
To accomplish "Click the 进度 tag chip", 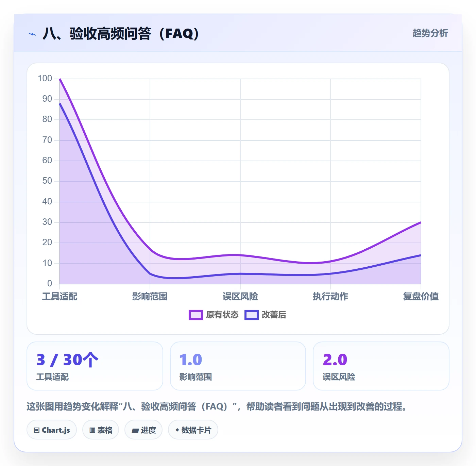I will click(143, 430).
